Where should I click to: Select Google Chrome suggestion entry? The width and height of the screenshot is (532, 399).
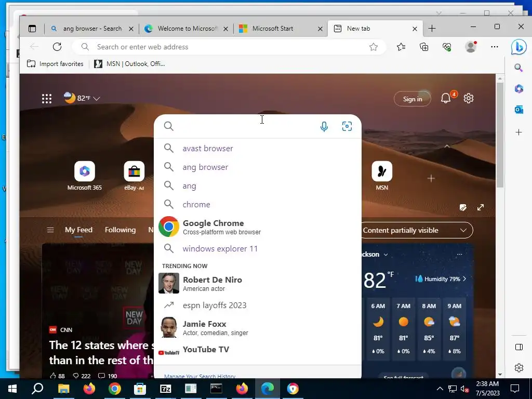pyautogui.click(x=258, y=227)
